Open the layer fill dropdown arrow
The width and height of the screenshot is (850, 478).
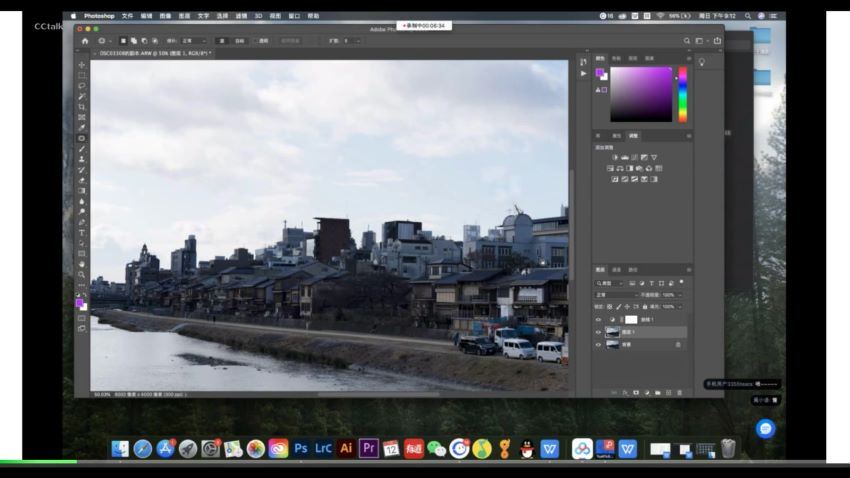[680, 307]
